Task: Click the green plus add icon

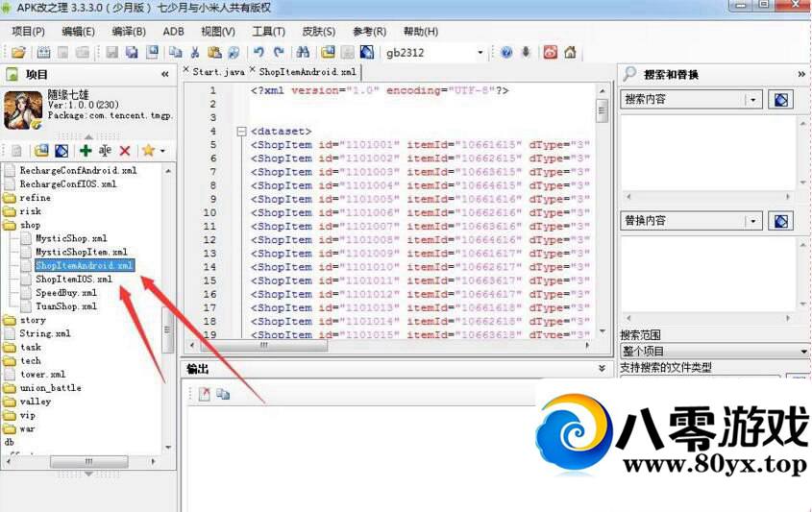Action: 86,151
